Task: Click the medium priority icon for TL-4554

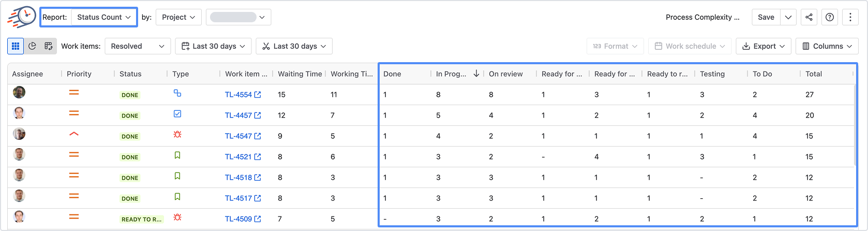Action: (x=74, y=93)
